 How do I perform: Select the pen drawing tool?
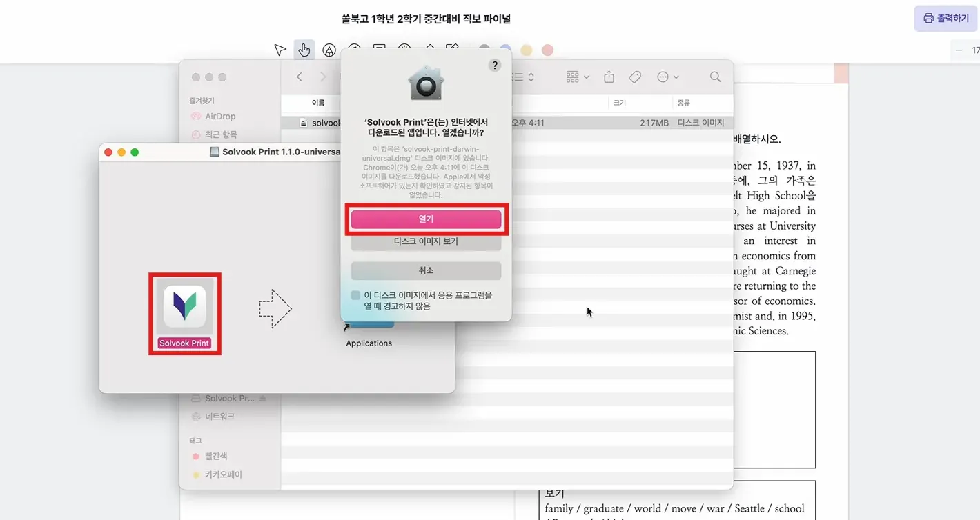[x=329, y=50]
